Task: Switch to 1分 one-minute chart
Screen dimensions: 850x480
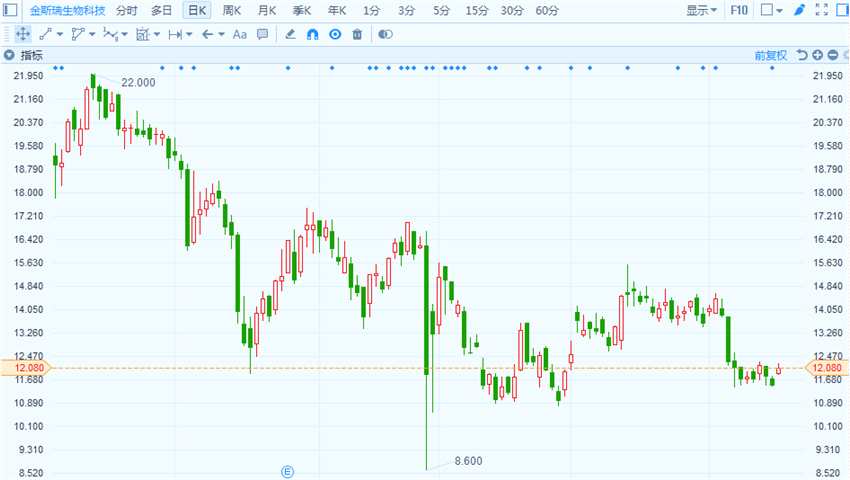Action: tap(371, 10)
